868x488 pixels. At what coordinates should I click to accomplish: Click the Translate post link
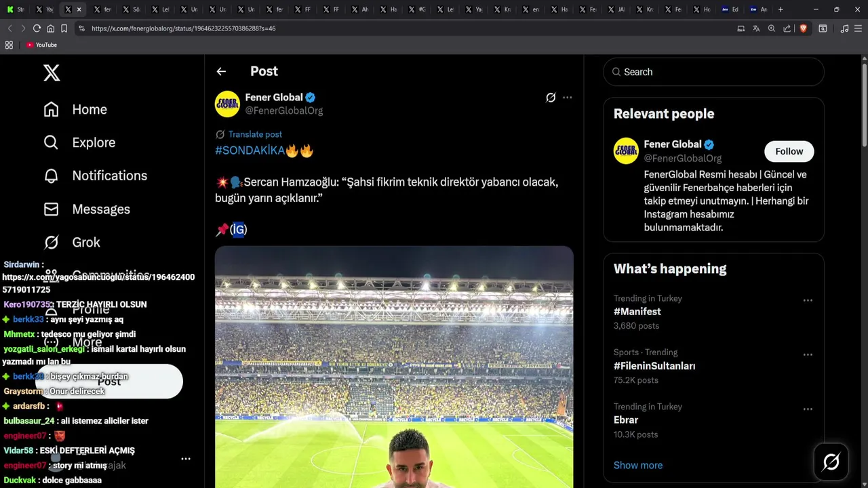(255, 134)
